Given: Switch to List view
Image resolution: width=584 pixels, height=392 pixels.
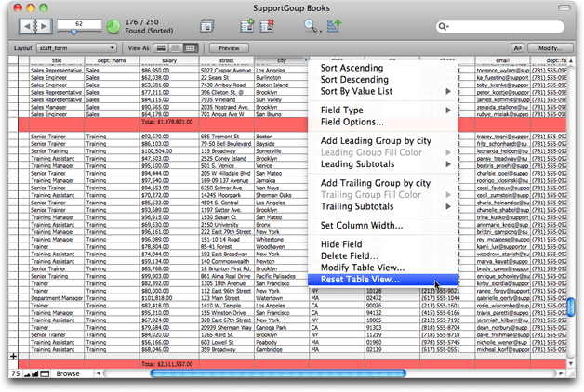Looking at the screenshot, I should tap(176, 48).
